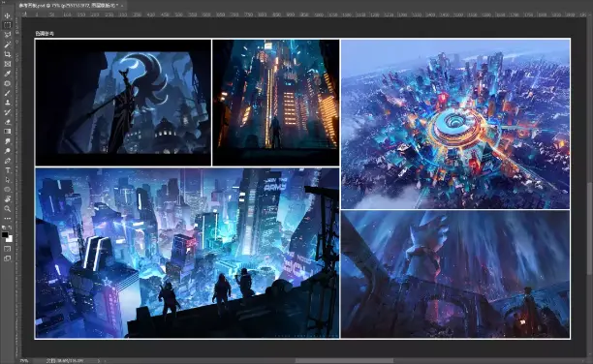Open the status bar info arrow menu
The height and width of the screenshot is (364, 593).
pos(99,361)
